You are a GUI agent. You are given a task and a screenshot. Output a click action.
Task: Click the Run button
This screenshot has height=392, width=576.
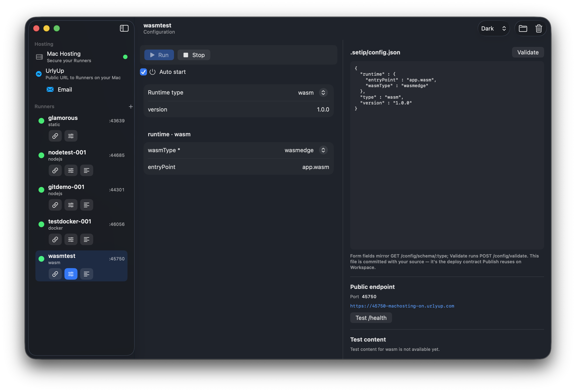click(x=159, y=55)
